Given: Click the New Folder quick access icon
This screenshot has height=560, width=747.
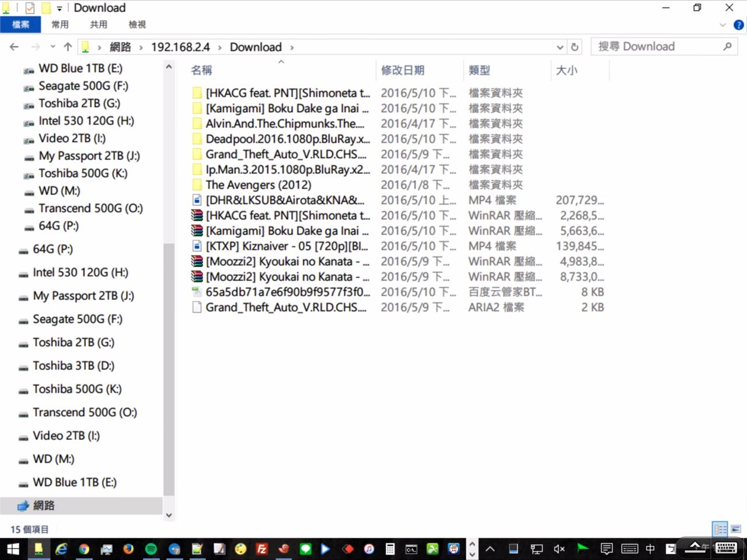Looking at the screenshot, I should coord(46,8).
